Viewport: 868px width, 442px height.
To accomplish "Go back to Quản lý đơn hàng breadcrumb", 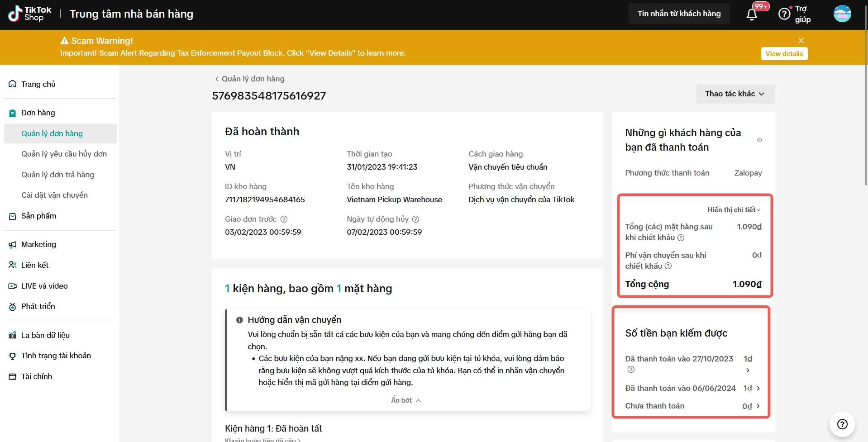I will [x=249, y=79].
